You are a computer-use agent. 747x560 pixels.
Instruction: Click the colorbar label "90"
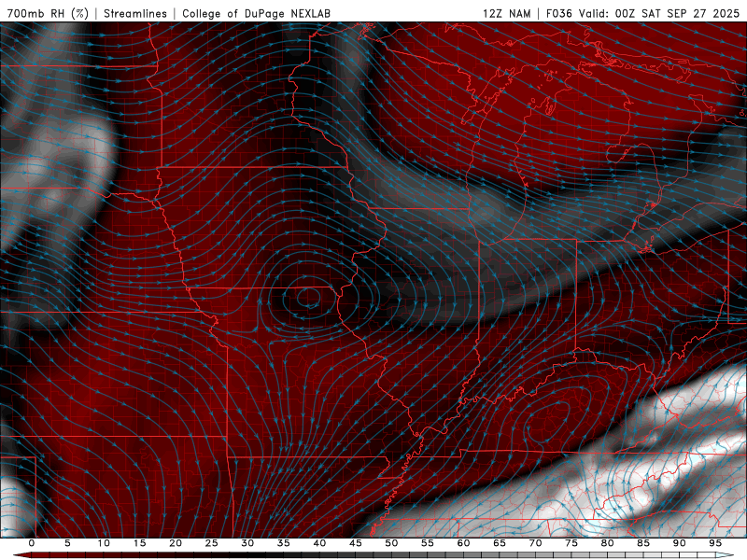coord(679,543)
